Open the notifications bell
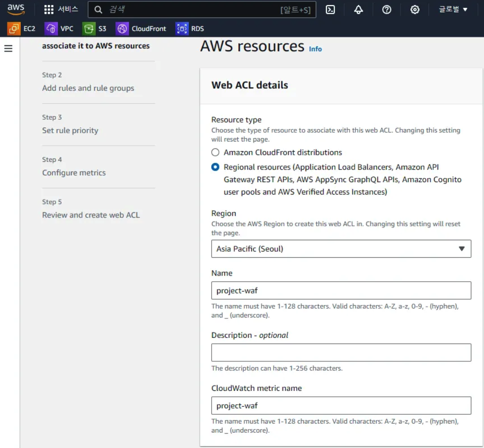Viewport: 484px width, 448px height. tap(359, 10)
